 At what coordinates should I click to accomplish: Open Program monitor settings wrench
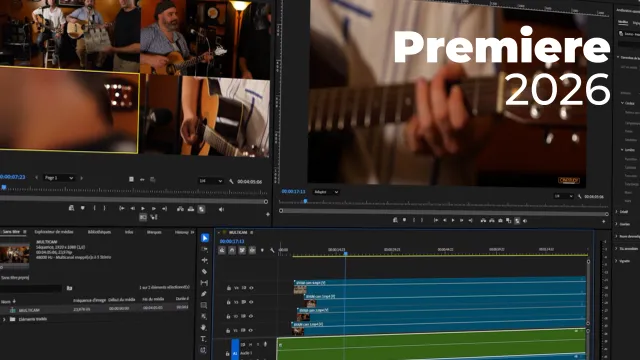(580, 196)
